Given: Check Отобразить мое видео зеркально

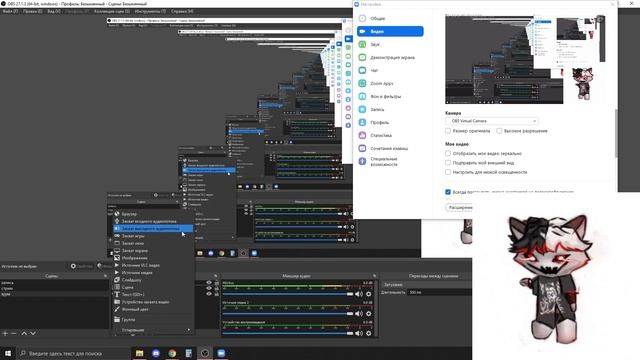Looking at the screenshot, I should 448,153.
